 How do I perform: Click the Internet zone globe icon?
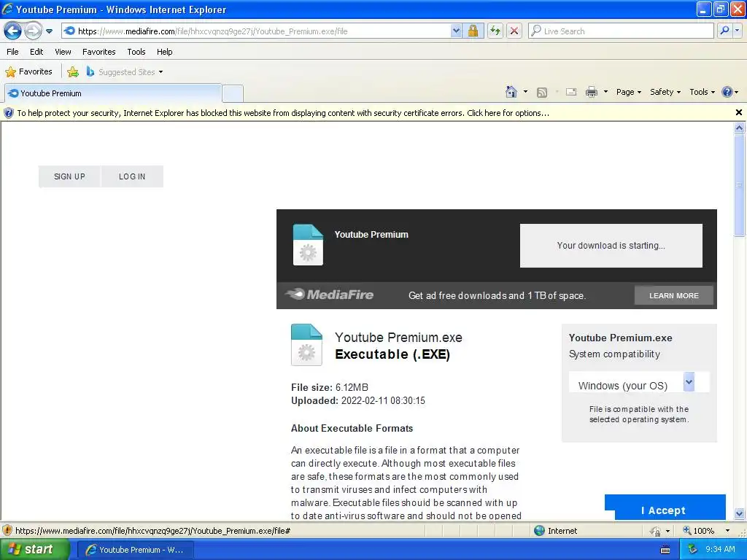pos(539,531)
